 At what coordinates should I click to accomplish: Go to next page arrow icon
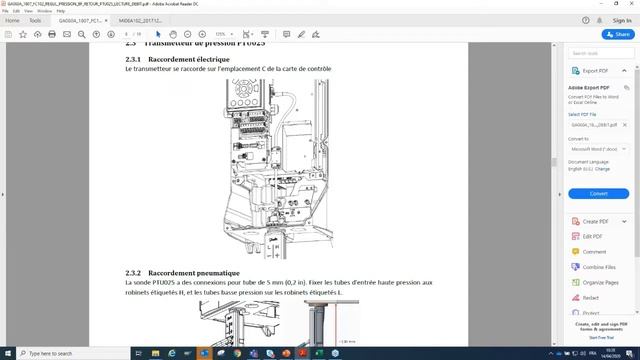coord(111,34)
